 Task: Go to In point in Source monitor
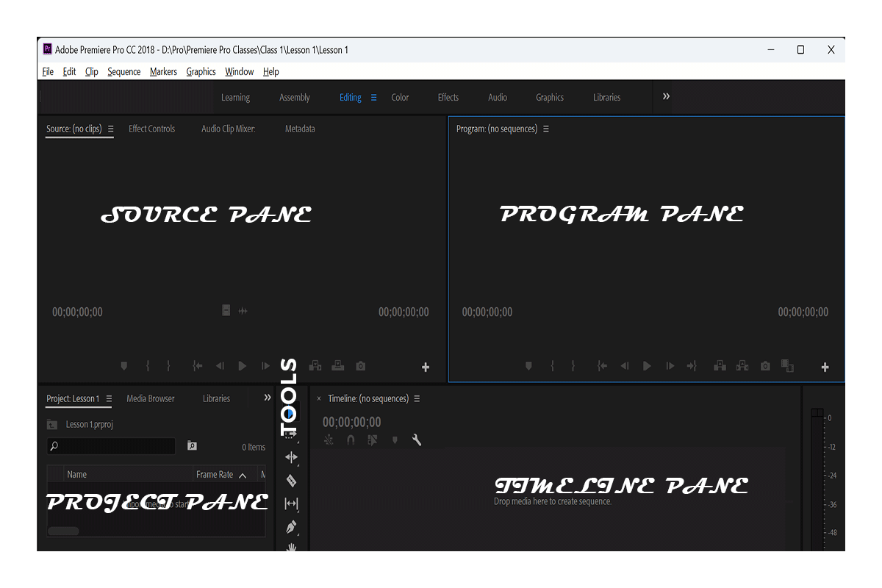click(197, 366)
